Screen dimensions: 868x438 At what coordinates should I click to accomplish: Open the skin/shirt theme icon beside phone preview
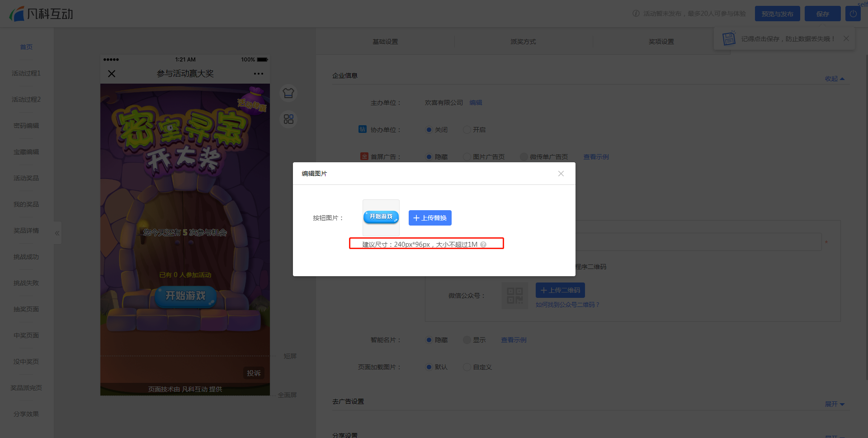point(288,93)
